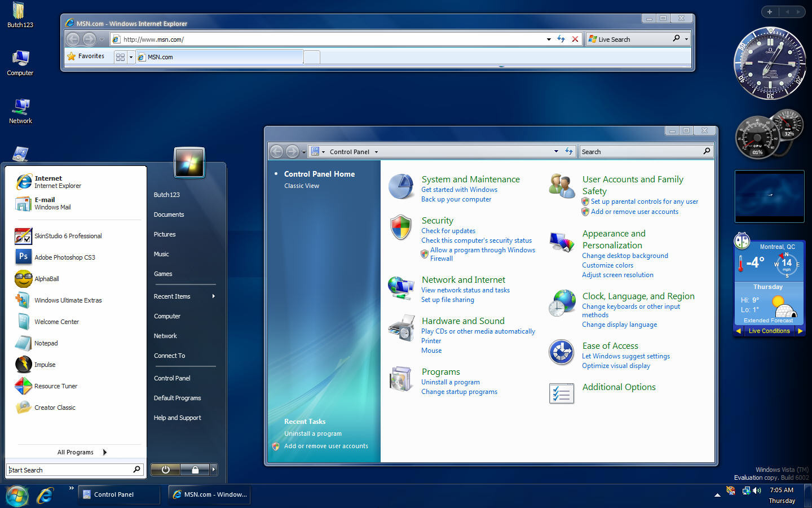Screen dimensions: 812x508
Task: Open Hardware and Sound printer icon
Action: tap(401, 329)
